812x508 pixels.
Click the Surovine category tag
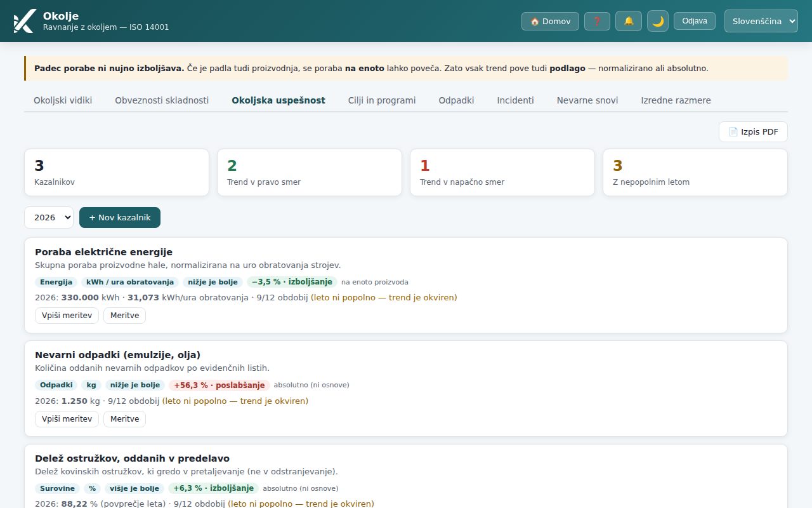tap(57, 489)
